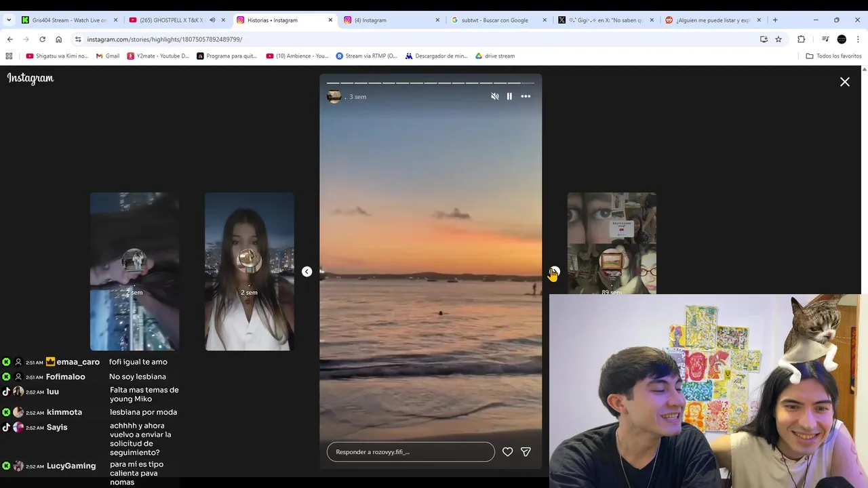Viewport: 868px width, 488px height.
Task: Pause the playing story
Action: (x=509, y=96)
